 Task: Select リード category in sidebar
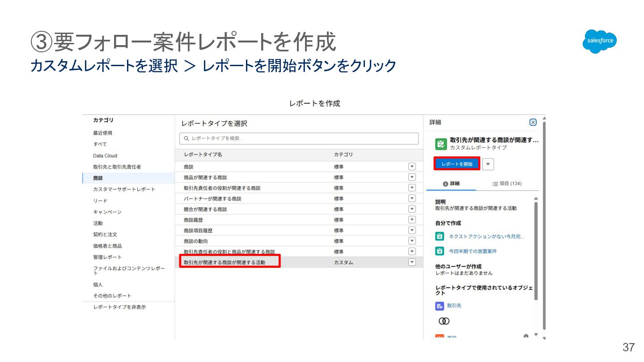100,201
